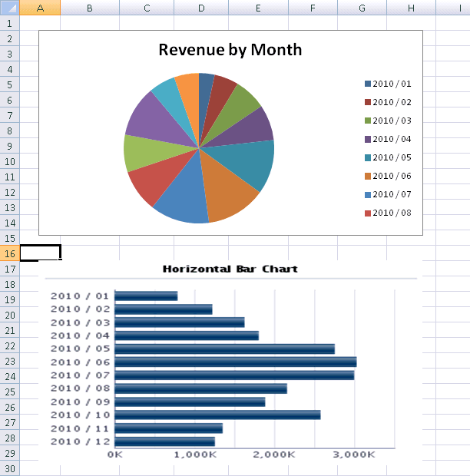This screenshot has height=476, width=470.
Task: Click the active cell A16
Action: pyautogui.click(x=41, y=253)
